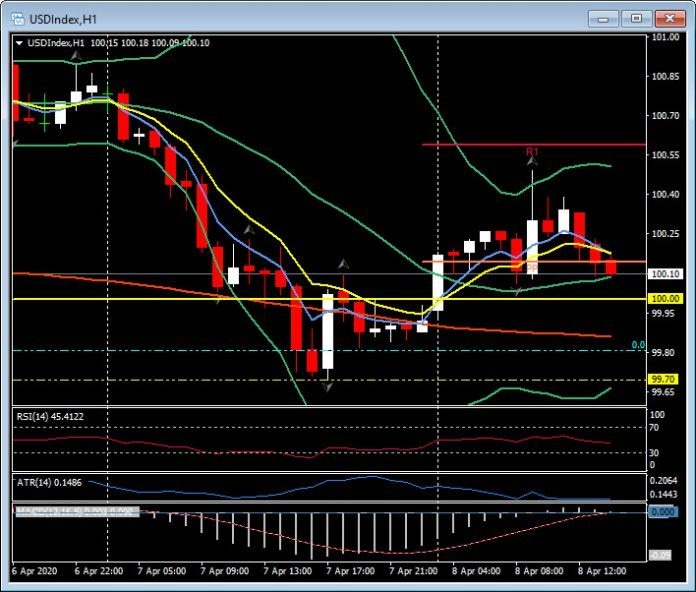Viewport: 696px width, 592px height.
Task: Click the 101.00 price scale label
Action: click(665, 37)
